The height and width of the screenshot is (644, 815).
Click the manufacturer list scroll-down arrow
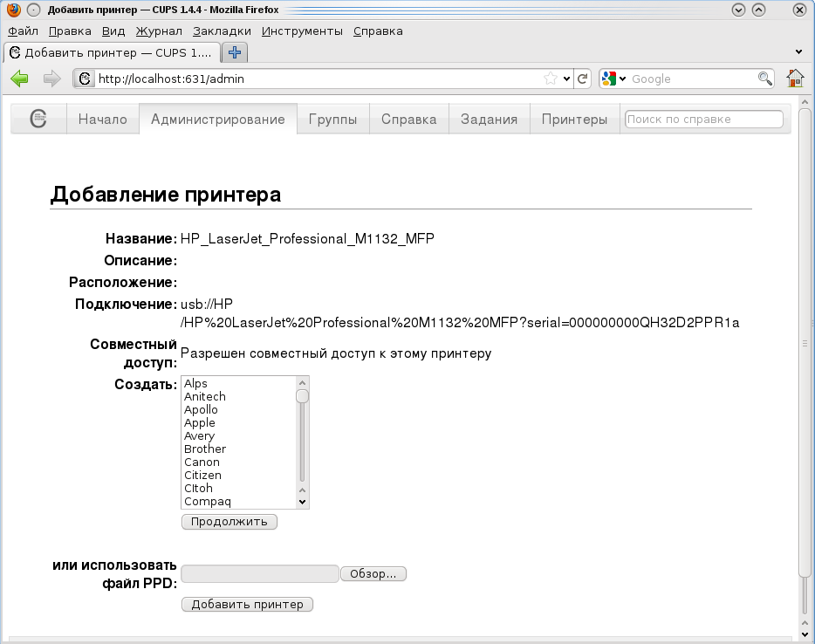pyautogui.click(x=302, y=502)
